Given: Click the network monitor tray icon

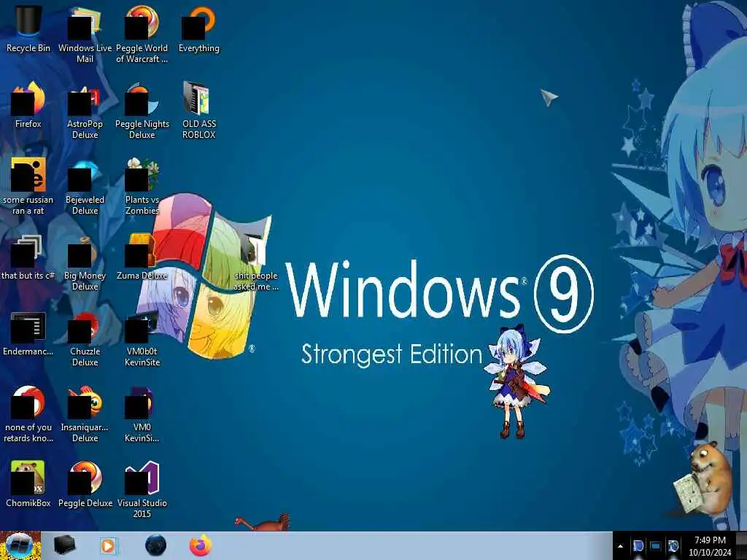Looking at the screenshot, I should coord(656,546).
